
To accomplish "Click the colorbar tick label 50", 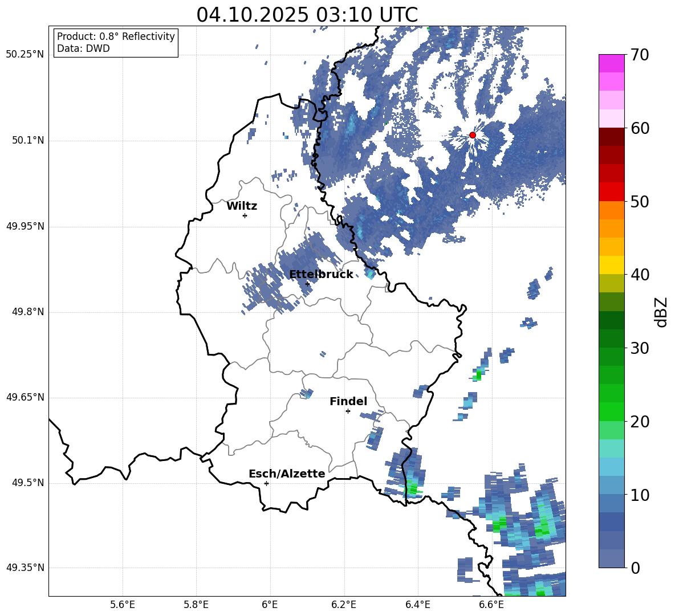I will 640,201.
